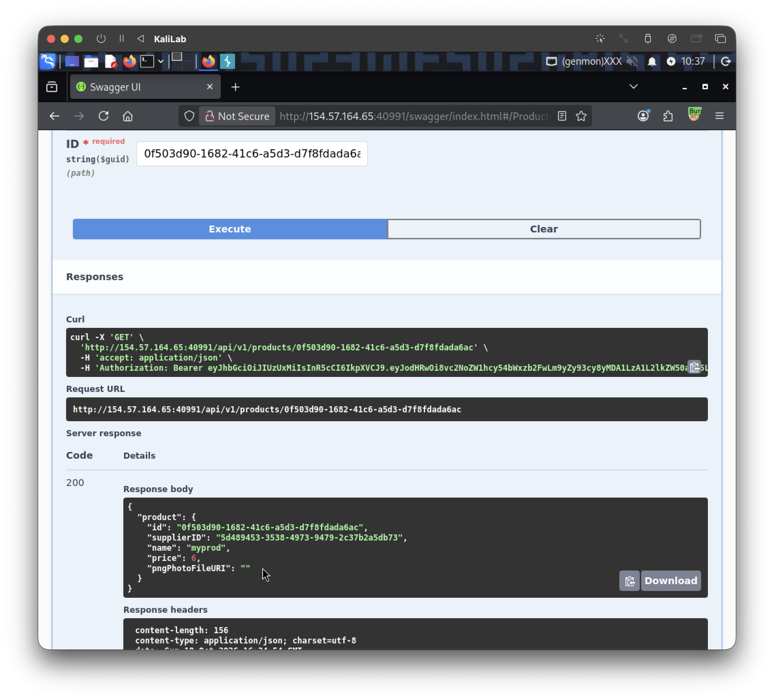
Task: Download the response body
Action: [x=671, y=581]
